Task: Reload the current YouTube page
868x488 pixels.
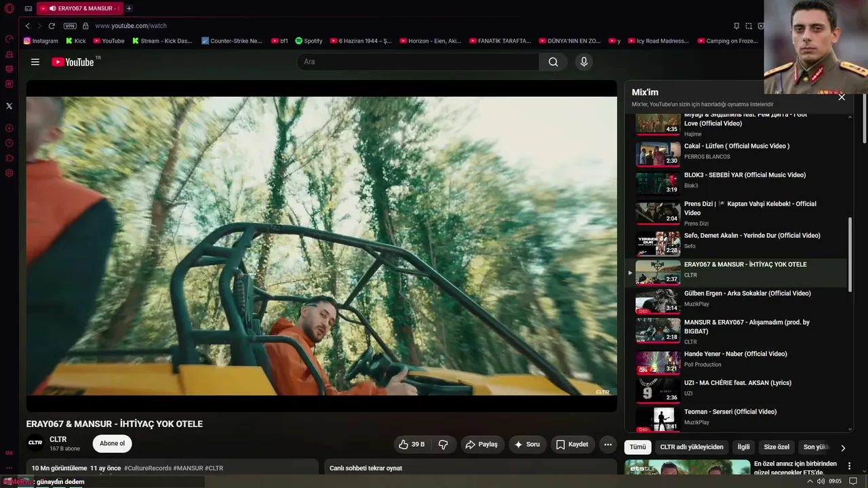Action: click(x=52, y=26)
